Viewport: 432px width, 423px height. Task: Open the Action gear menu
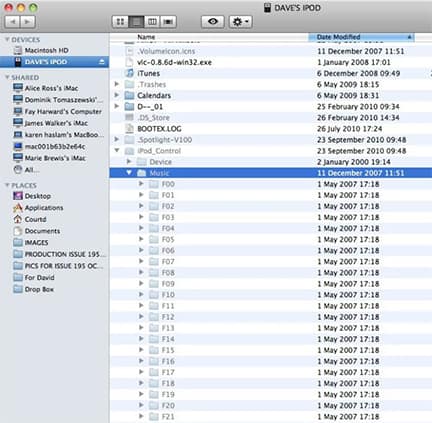[x=240, y=22]
